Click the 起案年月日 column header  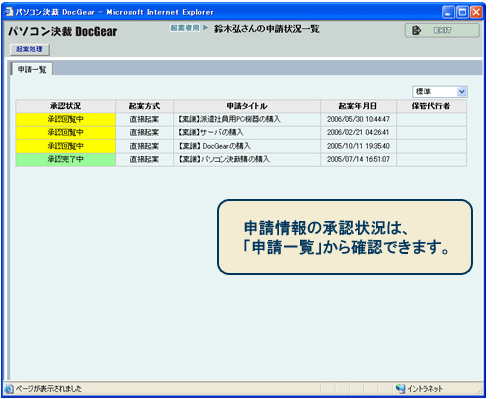pos(358,106)
